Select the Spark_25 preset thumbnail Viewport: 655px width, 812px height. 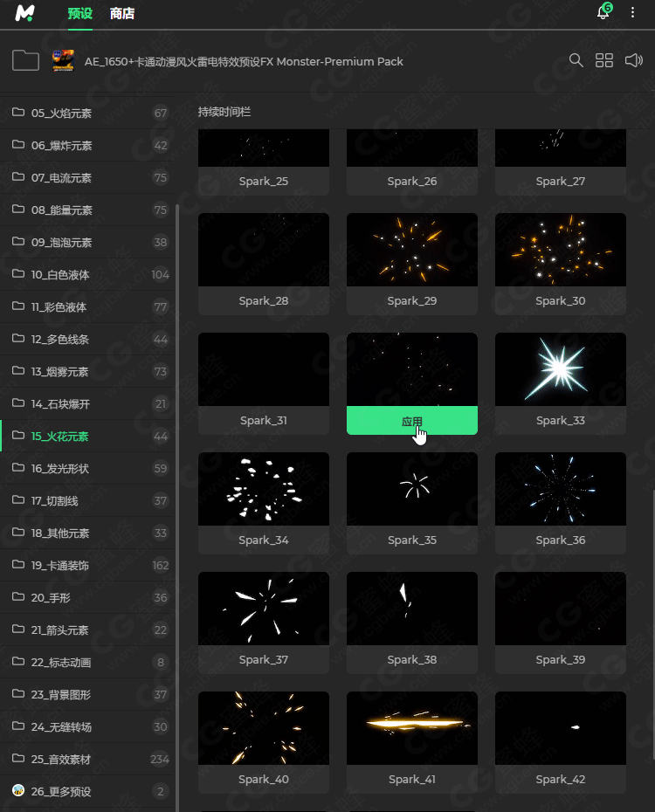tap(264, 148)
